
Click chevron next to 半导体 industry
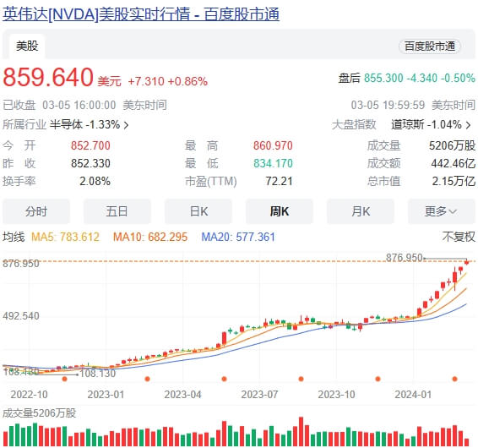(x=126, y=125)
